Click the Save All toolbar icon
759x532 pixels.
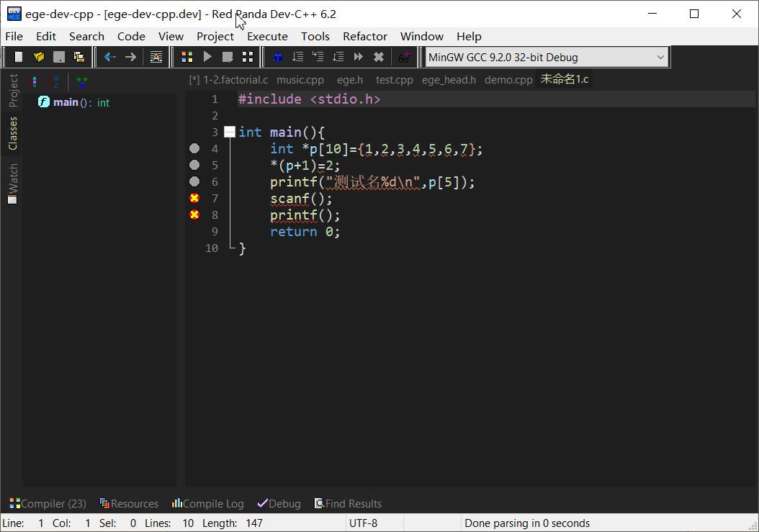pos(79,57)
